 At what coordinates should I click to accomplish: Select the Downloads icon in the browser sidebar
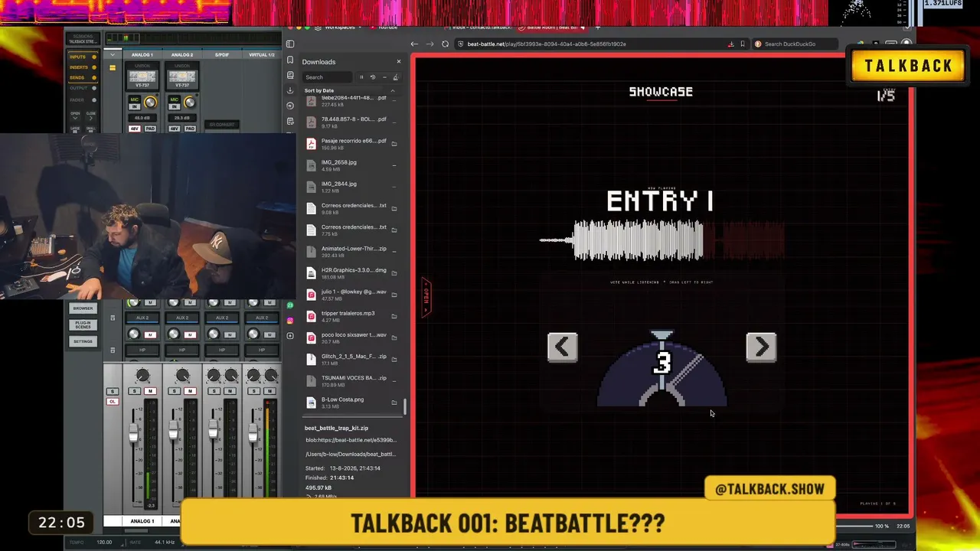(290, 90)
